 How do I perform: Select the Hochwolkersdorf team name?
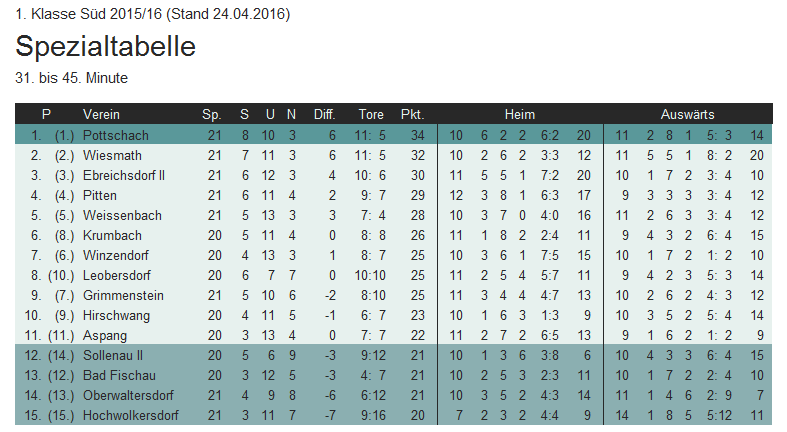click(x=131, y=415)
